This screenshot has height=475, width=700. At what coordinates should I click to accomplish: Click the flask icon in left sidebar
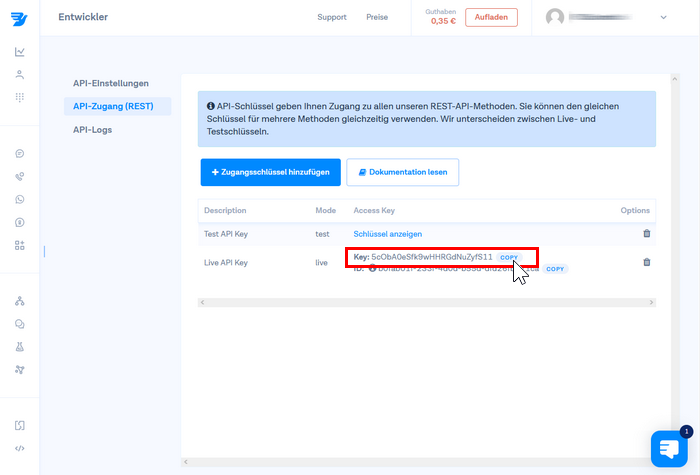(20, 347)
